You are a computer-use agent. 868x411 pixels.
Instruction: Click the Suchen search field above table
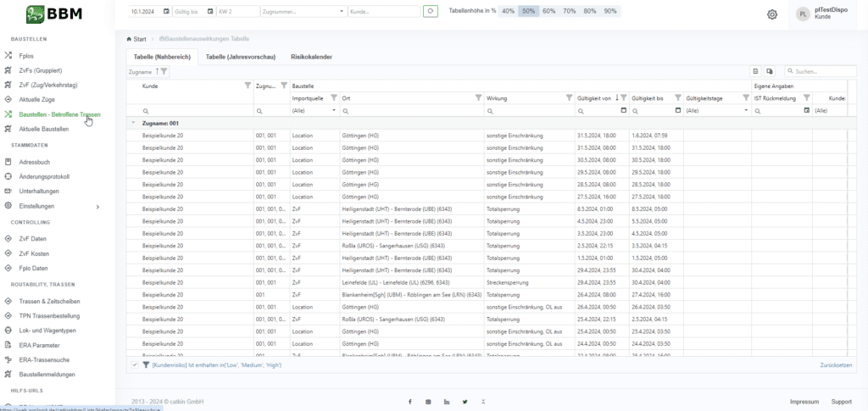point(822,72)
